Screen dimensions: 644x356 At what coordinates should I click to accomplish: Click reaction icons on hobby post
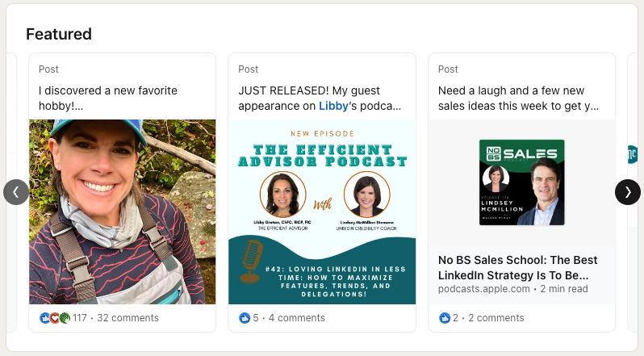(55, 318)
